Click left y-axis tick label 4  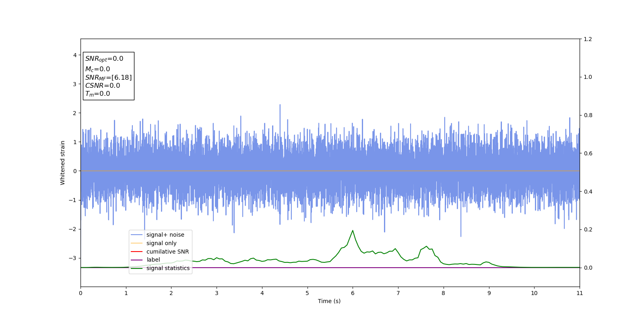click(75, 55)
